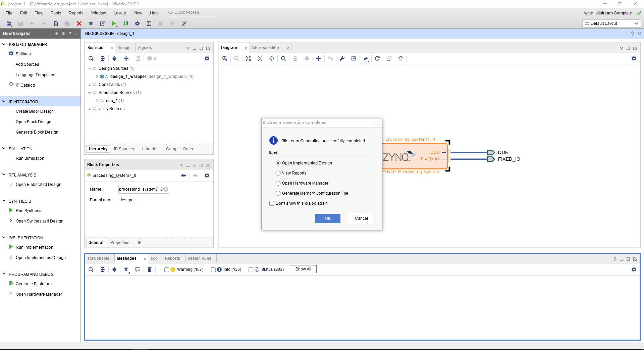Click Generate Bitstream in Flow Navigator
This screenshot has width=644, height=350.
pyautogui.click(x=34, y=284)
